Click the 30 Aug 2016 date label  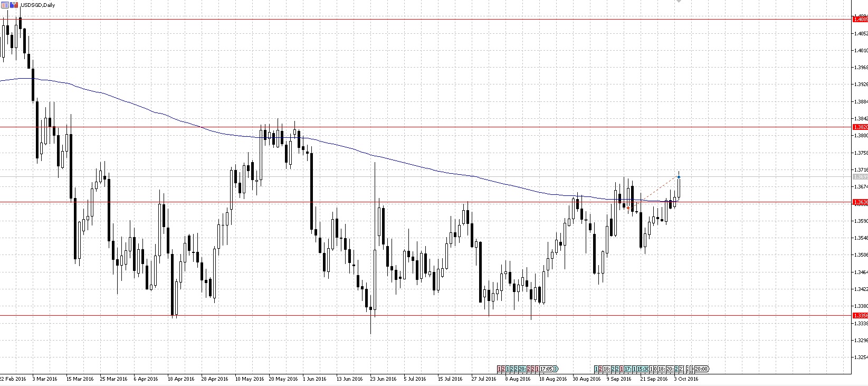pyautogui.click(x=586, y=379)
